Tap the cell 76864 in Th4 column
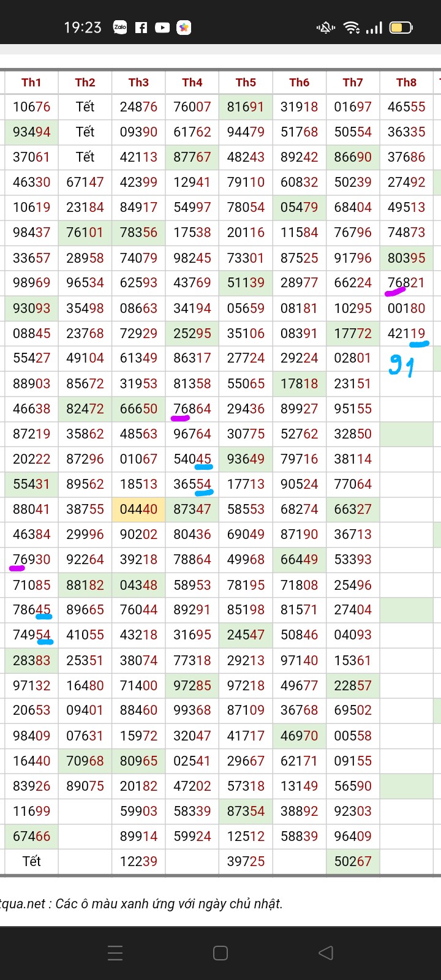The width and height of the screenshot is (441, 980). pos(192,409)
